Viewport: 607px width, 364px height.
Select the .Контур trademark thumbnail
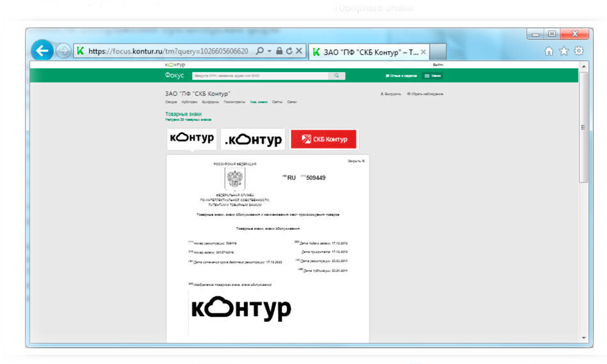click(x=253, y=139)
